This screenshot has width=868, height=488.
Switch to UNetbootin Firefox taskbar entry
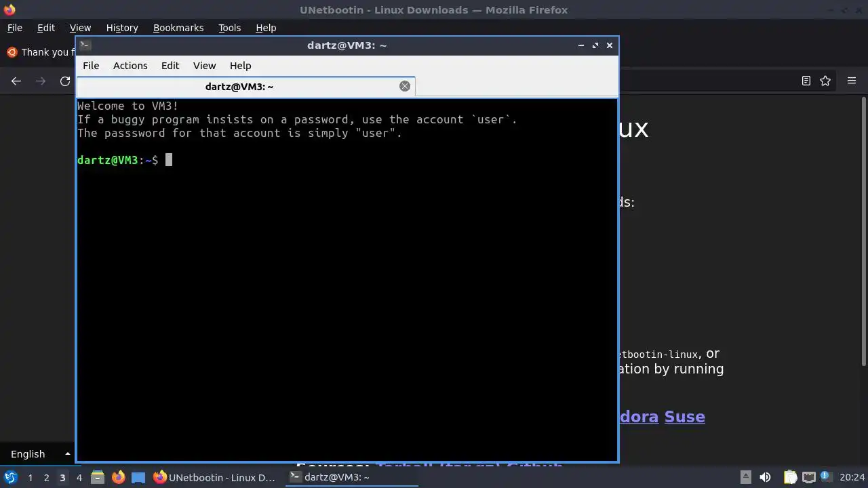pyautogui.click(x=215, y=477)
